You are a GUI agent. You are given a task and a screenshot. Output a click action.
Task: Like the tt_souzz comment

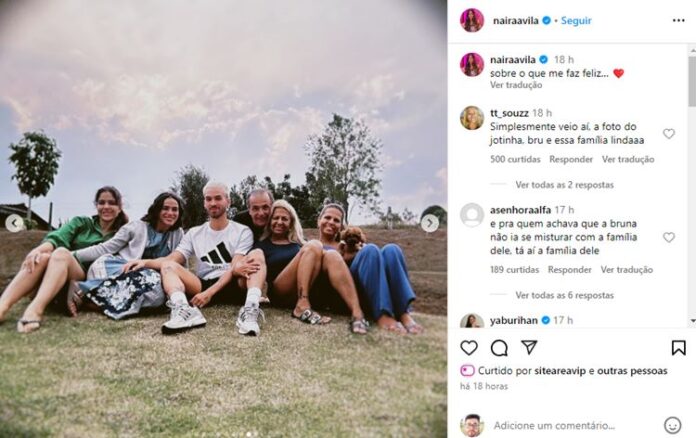coord(668,134)
